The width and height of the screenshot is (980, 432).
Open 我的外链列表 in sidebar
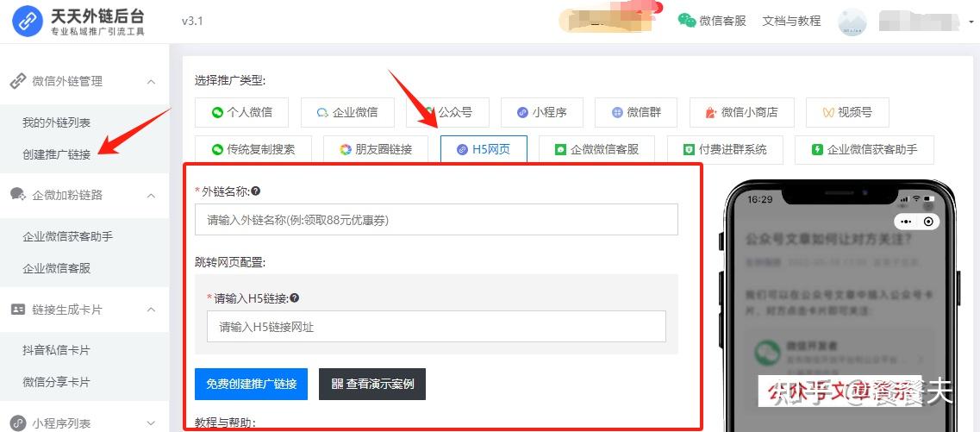pyautogui.click(x=56, y=122)
